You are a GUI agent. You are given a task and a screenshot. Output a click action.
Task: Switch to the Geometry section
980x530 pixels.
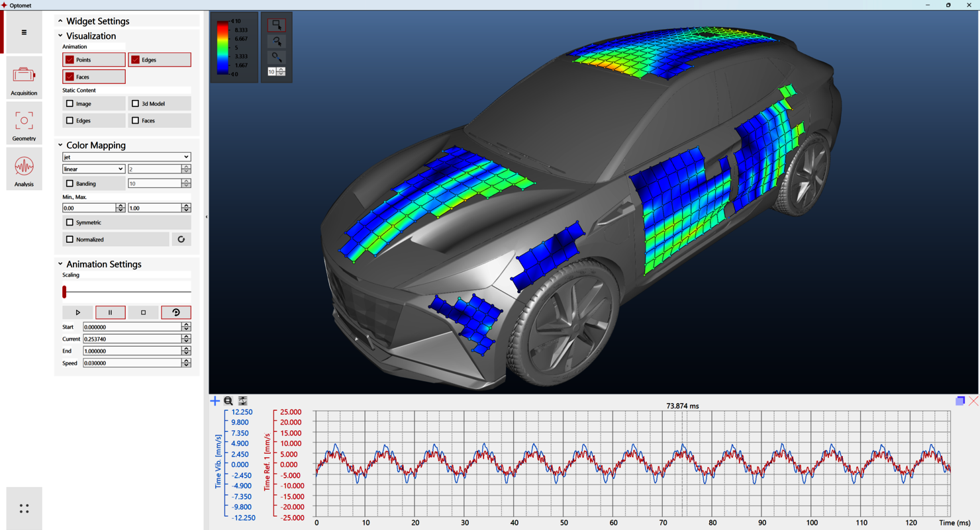(24, 124)
